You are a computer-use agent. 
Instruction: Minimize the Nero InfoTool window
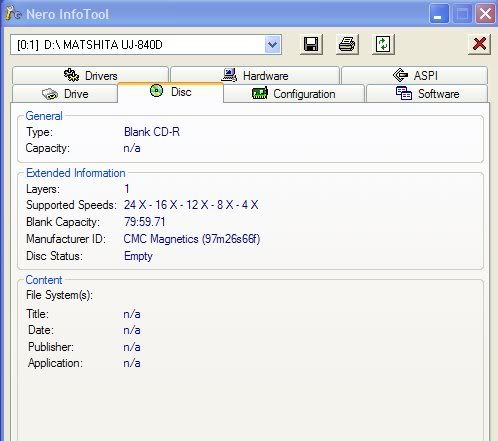point(439,14)
